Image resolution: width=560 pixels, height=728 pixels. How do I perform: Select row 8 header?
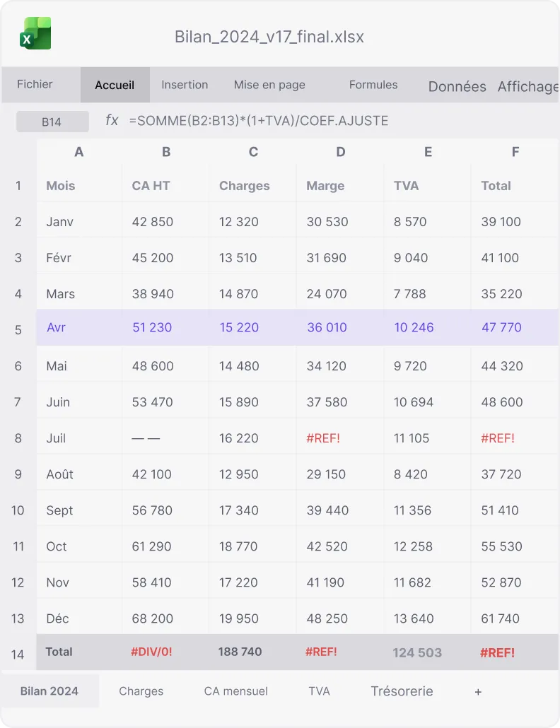coord(18,438)
